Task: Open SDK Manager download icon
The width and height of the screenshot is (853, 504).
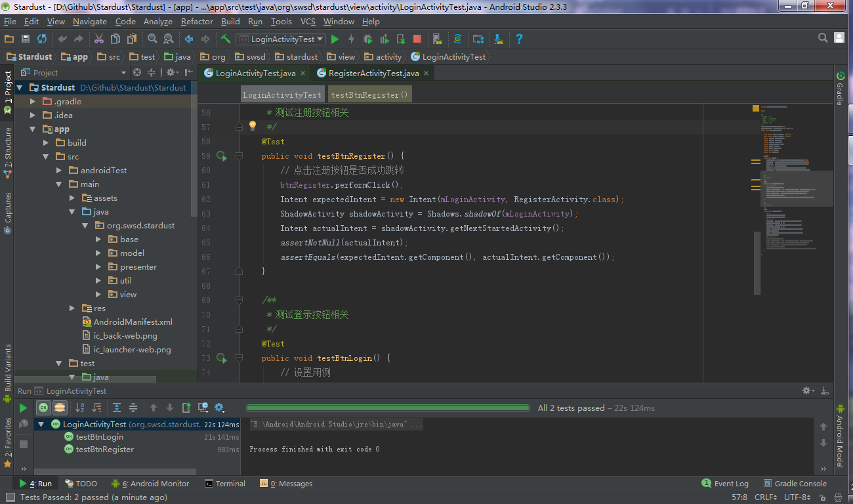Action: (x=499, y=39)
